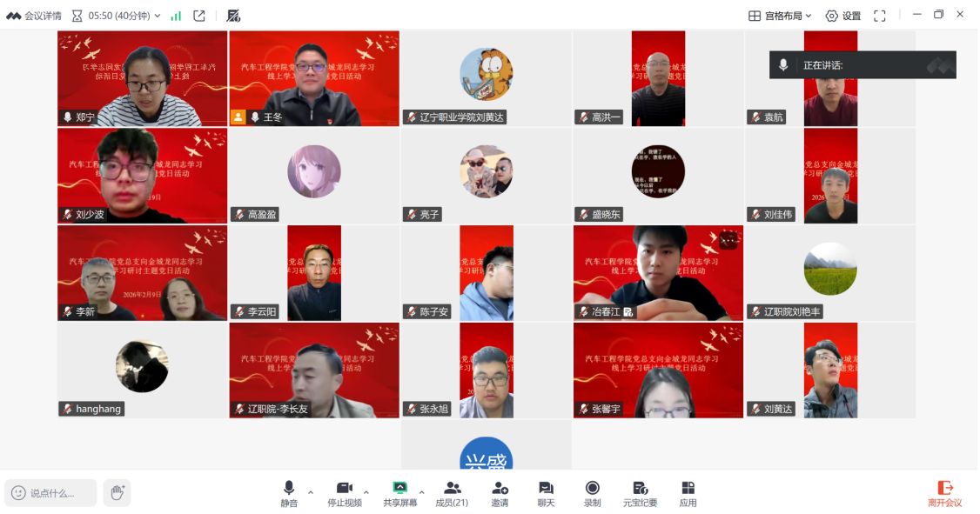Image resolution: width=980 pixels, height=514 pixels.
Task: Toggle the 静音 microphone mute button
Action: pyautogui.click(x=289, y=493)
